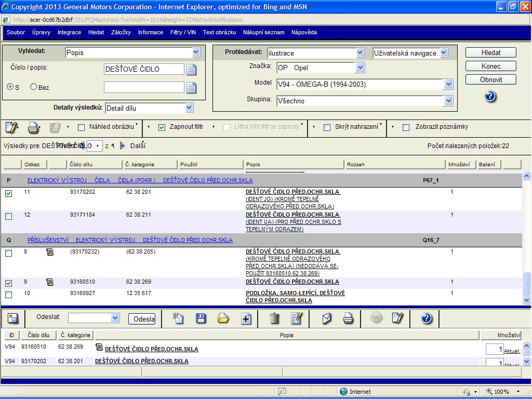This screenshot has width=532, height=399.
Task: Select the Bez radio button
Action: (34, 87)
